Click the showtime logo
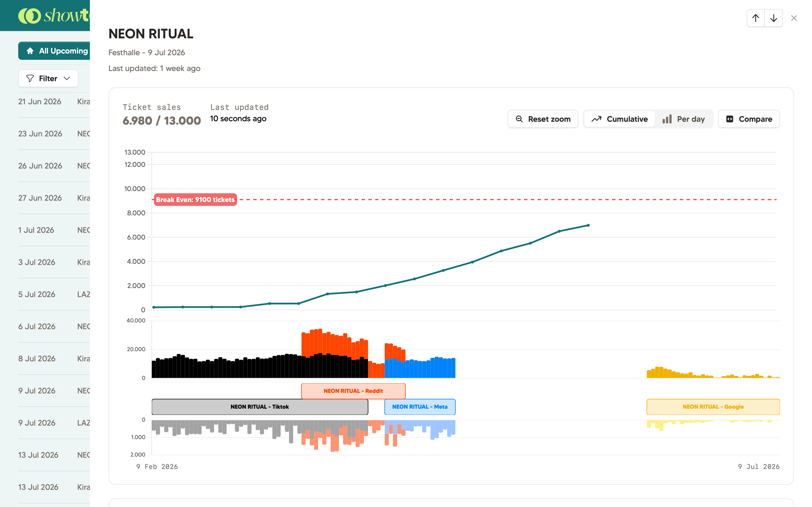This screenshot has width=812, height=507. (x=54, y=15)
